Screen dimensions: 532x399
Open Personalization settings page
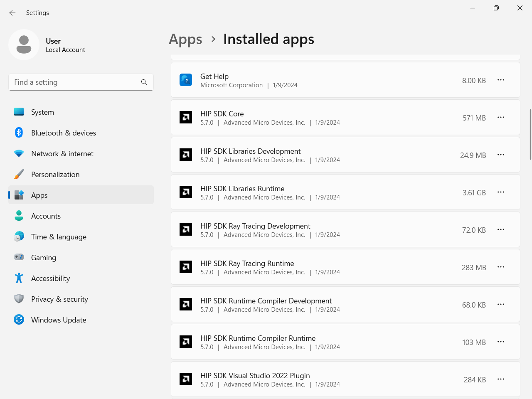tap(55, 175)
